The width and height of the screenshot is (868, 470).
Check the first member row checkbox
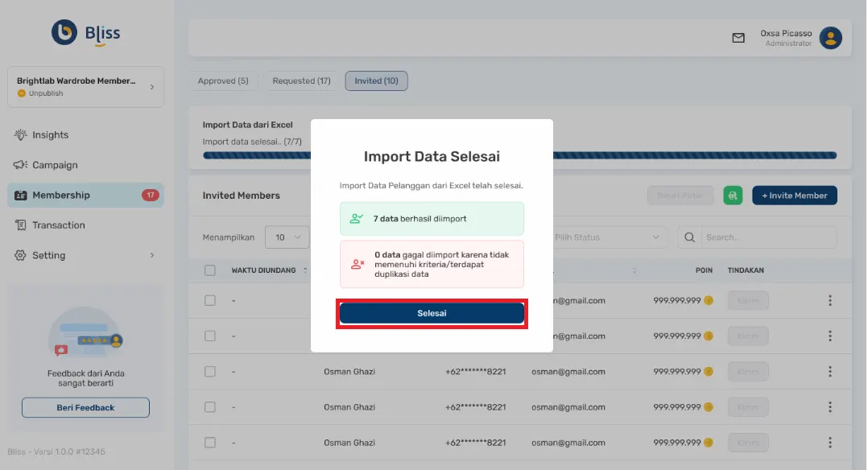click(x=209, y=300)
